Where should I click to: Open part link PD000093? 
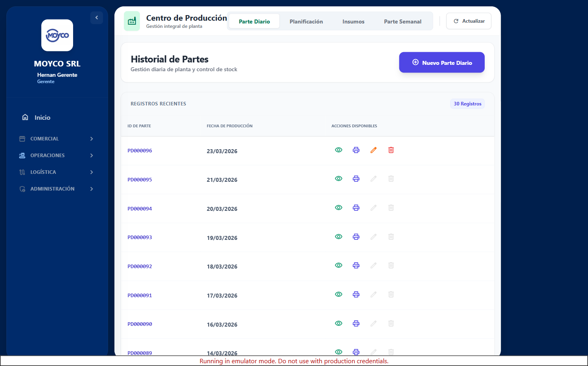tap(140, 238)
